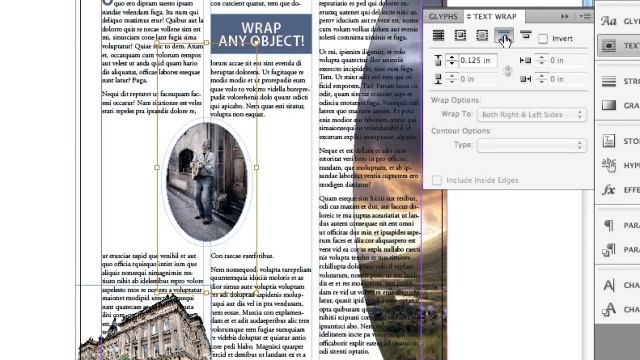Edit the top offset 0.125 in field
Viewport: 640px width, 360px height.
point(477,60)
